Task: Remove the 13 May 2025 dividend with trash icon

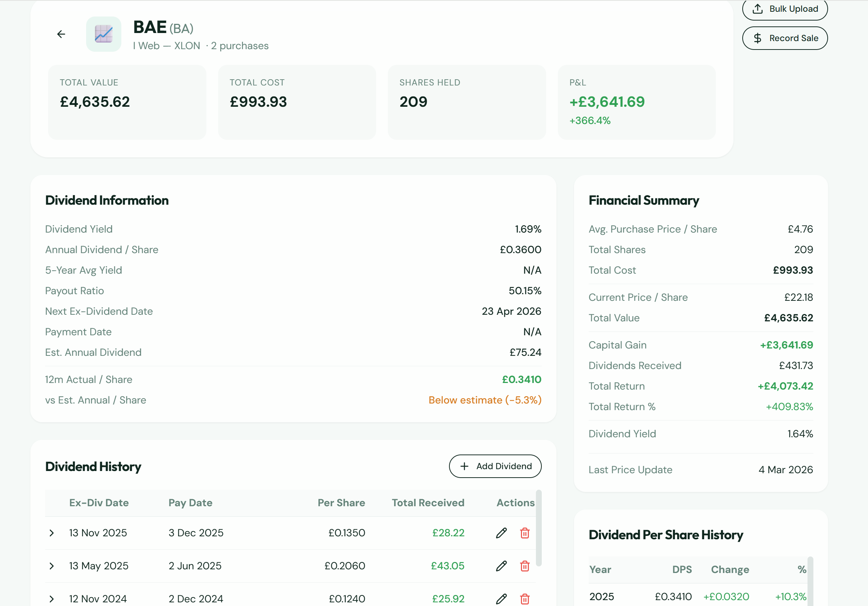Action: point(525,566)
